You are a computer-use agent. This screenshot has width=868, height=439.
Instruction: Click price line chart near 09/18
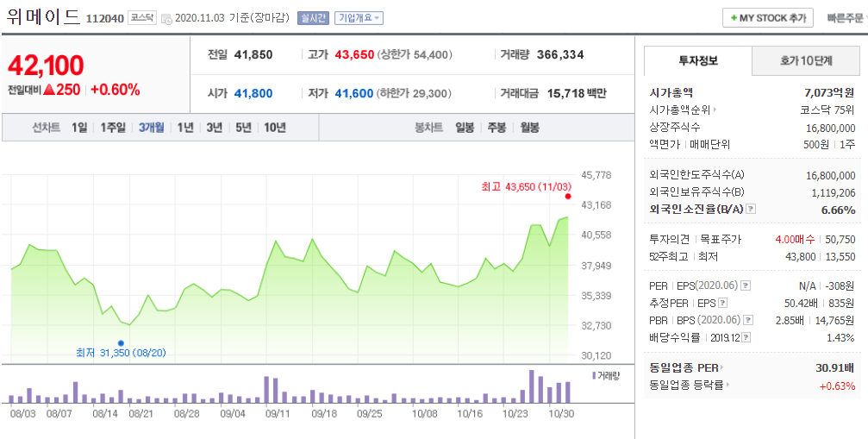[312, 239]
